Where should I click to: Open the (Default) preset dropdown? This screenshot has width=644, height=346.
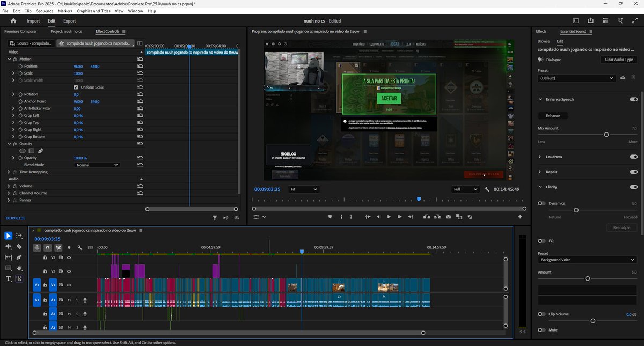click(x=576, y=78)
